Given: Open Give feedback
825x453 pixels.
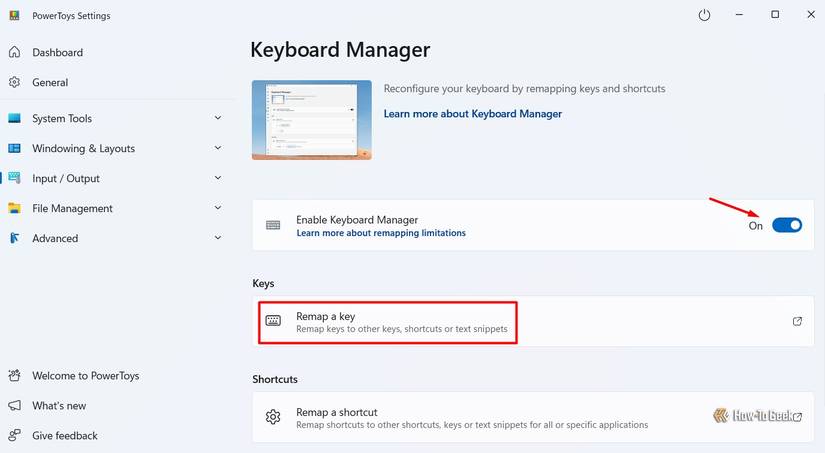Looking at the screenshot, I should click(x=65, y=436).
